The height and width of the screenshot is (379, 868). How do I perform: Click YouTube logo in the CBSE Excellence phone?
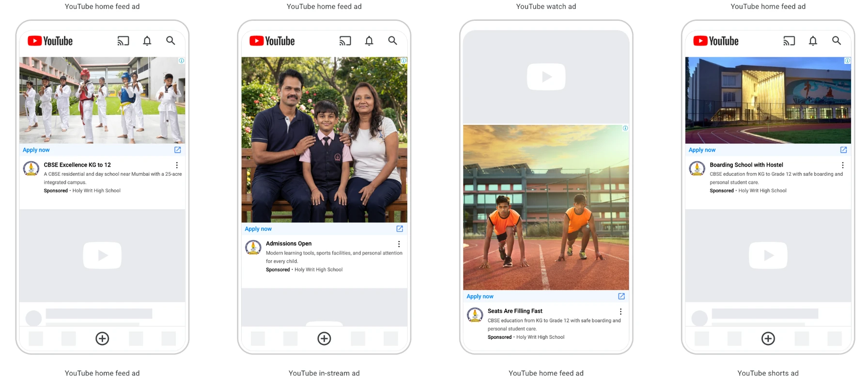pos(50,41)
